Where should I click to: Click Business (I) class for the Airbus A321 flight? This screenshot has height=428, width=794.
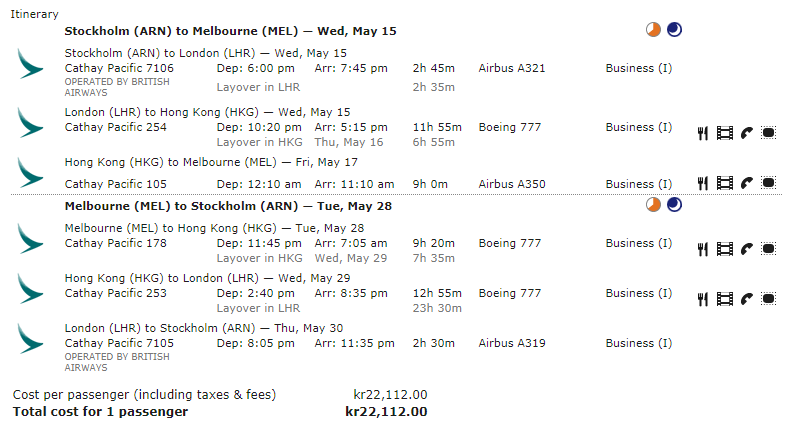coord(639,68)
